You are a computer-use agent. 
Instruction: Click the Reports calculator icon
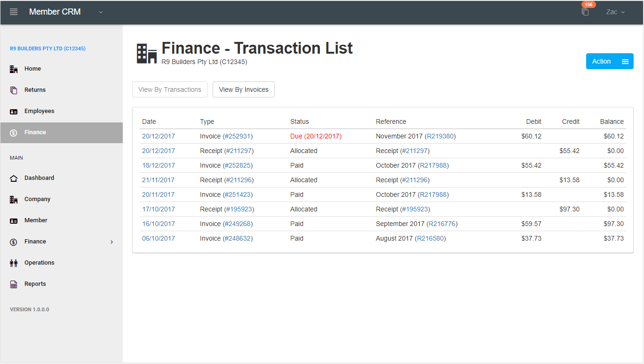14,284
